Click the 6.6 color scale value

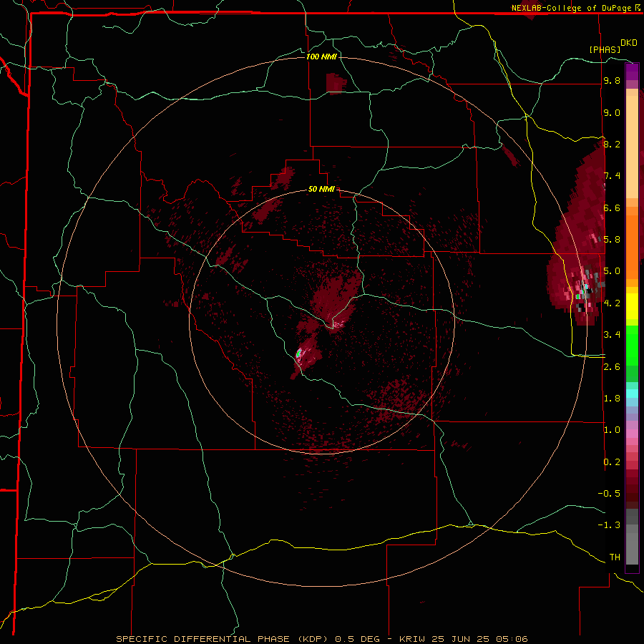click(612, 208)
